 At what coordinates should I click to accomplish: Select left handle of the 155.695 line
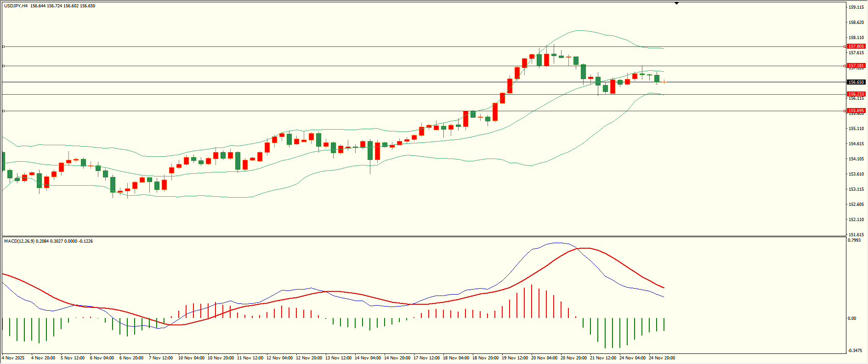[x=4, y=111]
